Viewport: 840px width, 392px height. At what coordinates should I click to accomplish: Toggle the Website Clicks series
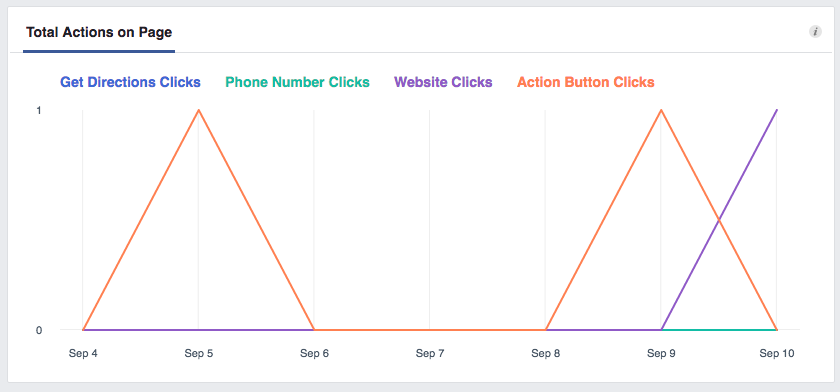[x=443, y=82]
